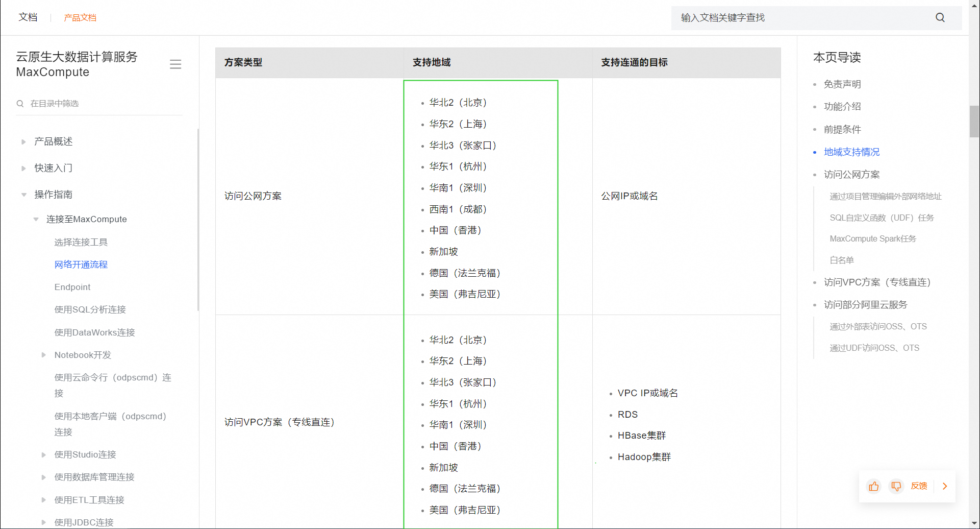Open the 文档 header link
This screenshot has height=529, width=980.
tap(28, 17)
